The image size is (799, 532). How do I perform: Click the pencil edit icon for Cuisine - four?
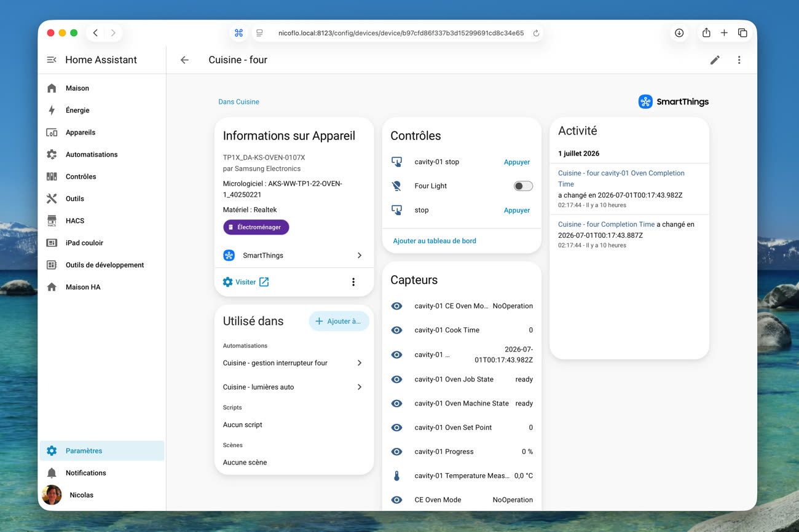[715, 60]
